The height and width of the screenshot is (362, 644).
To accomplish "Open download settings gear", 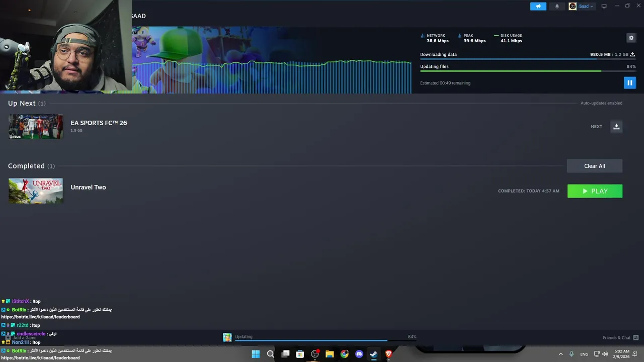I will 631,38.
